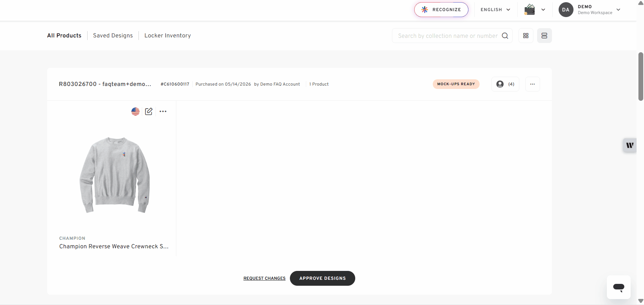Click the Recognize button
644x305 pixels.
[441, 10]
